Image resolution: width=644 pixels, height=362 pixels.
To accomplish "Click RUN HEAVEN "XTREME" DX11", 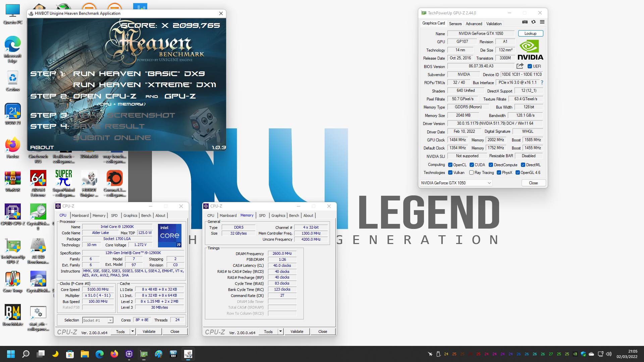I will (x=145, y=85).
